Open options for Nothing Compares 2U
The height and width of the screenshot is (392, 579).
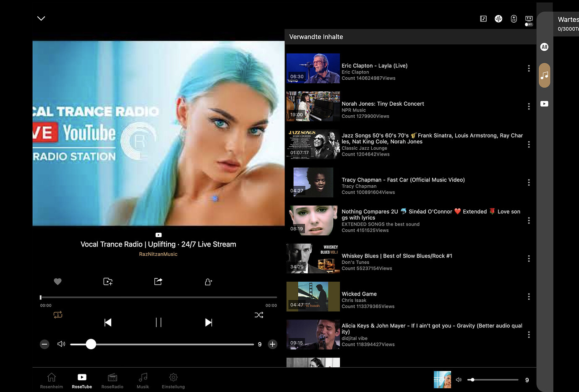(529, 221)
